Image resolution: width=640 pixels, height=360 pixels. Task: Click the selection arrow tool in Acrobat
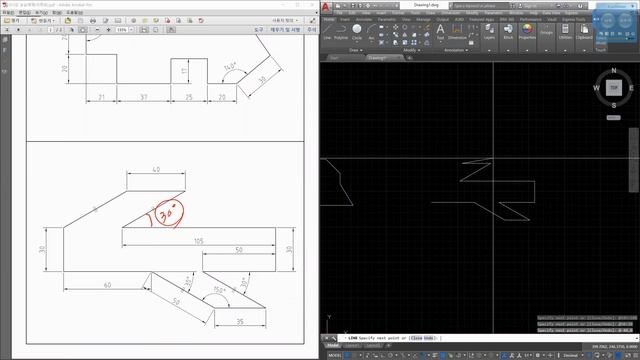tap(72, 30)
